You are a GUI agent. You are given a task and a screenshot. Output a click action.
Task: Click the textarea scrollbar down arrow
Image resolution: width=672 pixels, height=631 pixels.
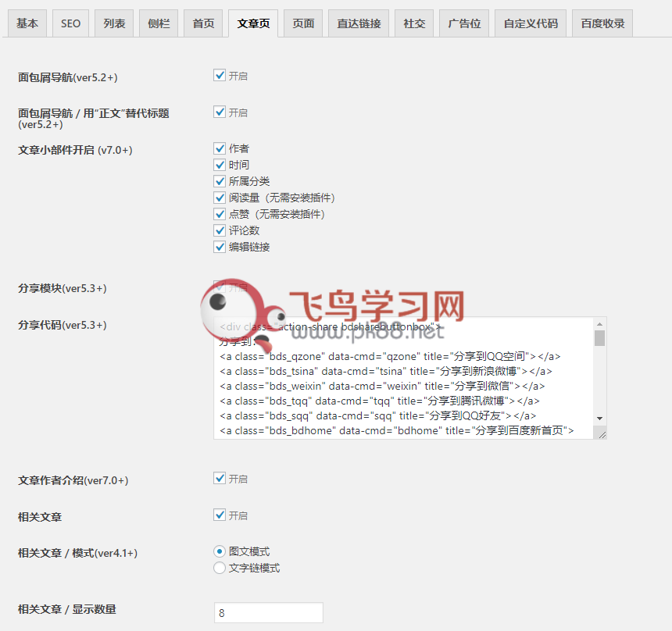click(x=599, y=419)
